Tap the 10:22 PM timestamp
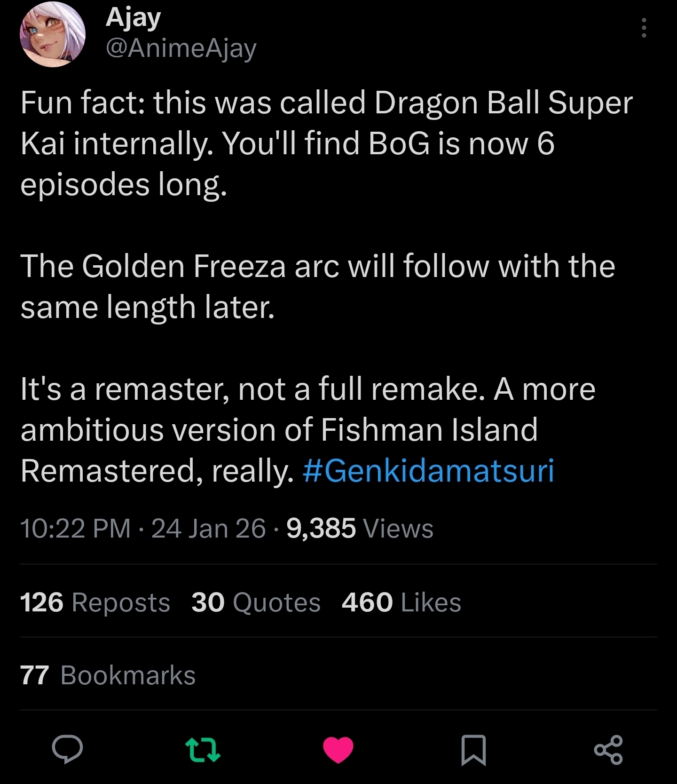This screenshot has height=784, width=677. pos(75,528)
